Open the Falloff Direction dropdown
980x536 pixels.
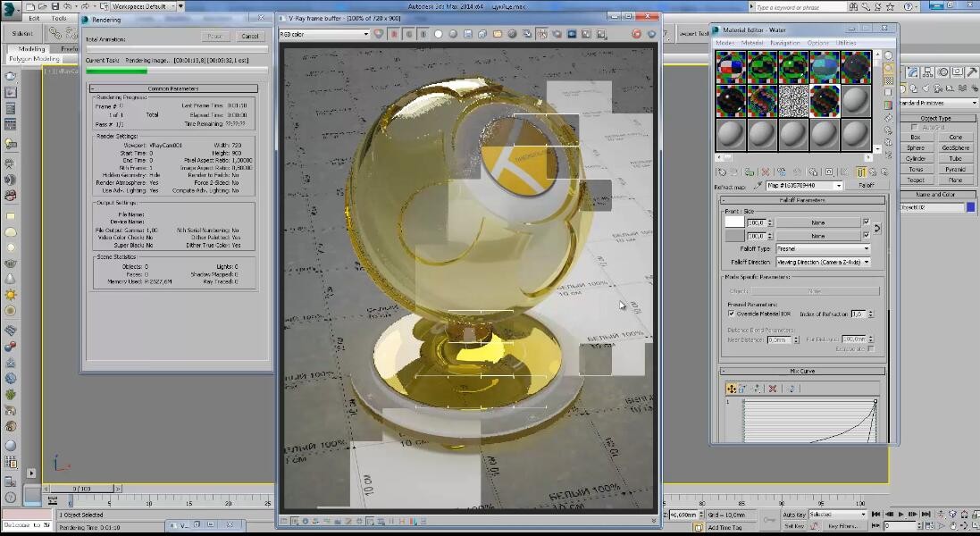tap(823, 263)
